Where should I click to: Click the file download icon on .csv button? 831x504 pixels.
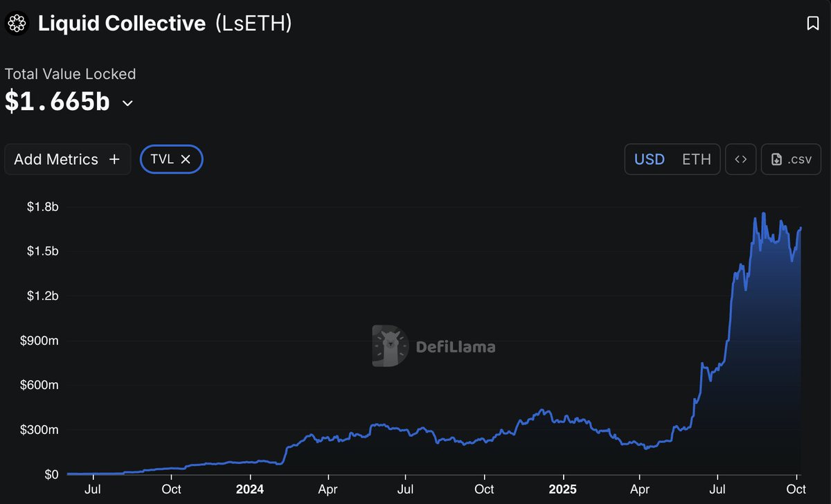[x=776, y=159]
